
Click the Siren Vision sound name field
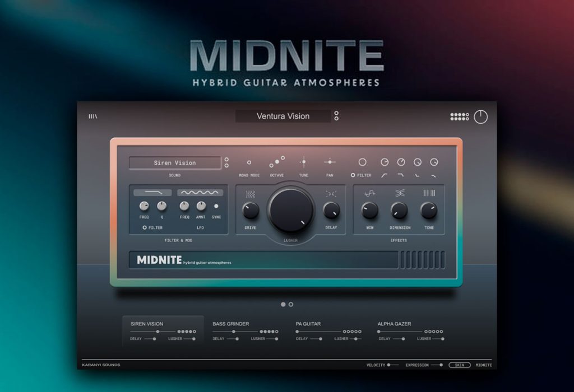[x=175, y=163]
